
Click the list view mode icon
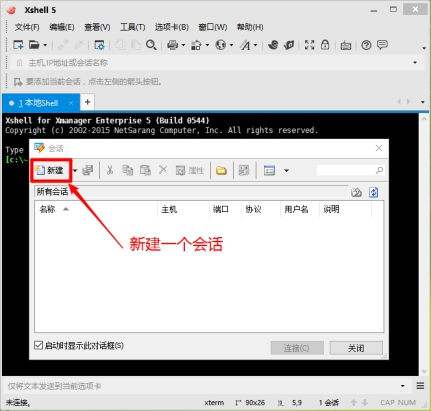(269, 171)
